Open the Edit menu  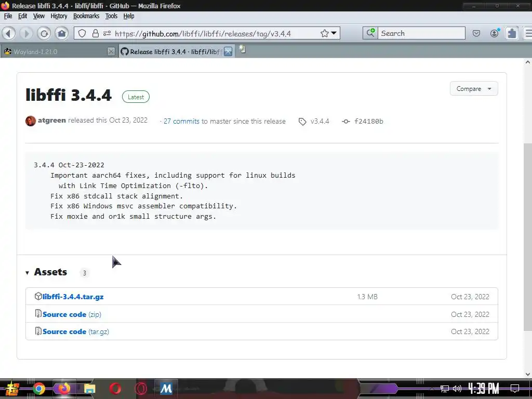(x=22, y=16)
